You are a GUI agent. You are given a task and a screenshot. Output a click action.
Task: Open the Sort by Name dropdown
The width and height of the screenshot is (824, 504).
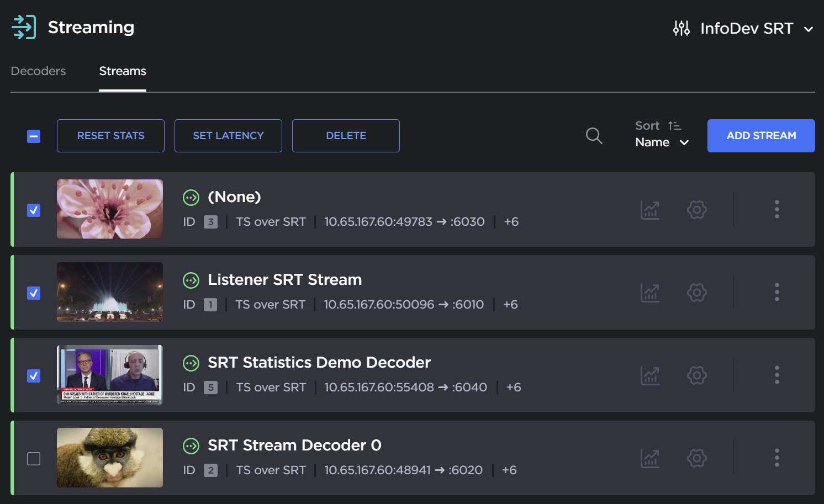662,142
